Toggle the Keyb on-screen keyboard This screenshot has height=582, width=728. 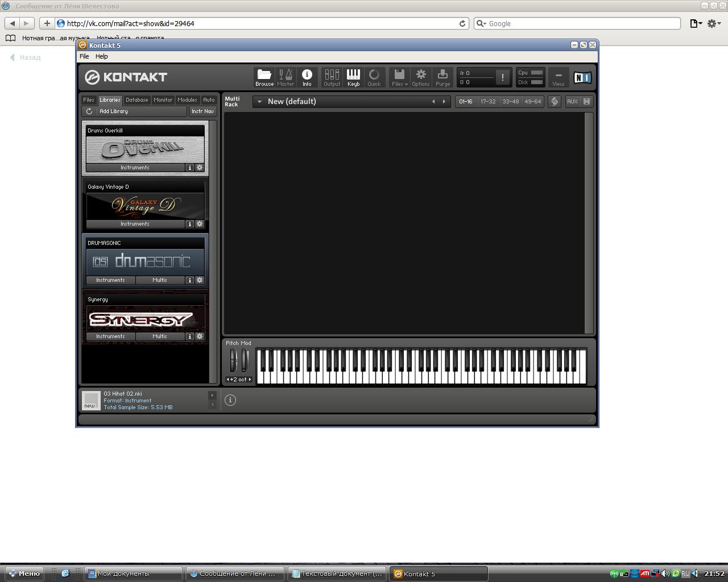353,77
